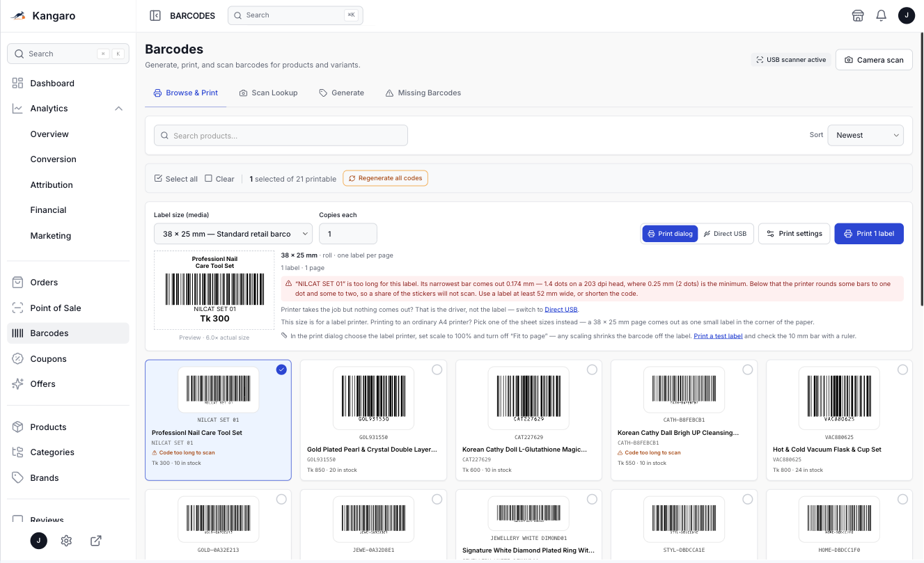Switch to Direct USB print mode

pyautogui.click(x=725, y=234)
